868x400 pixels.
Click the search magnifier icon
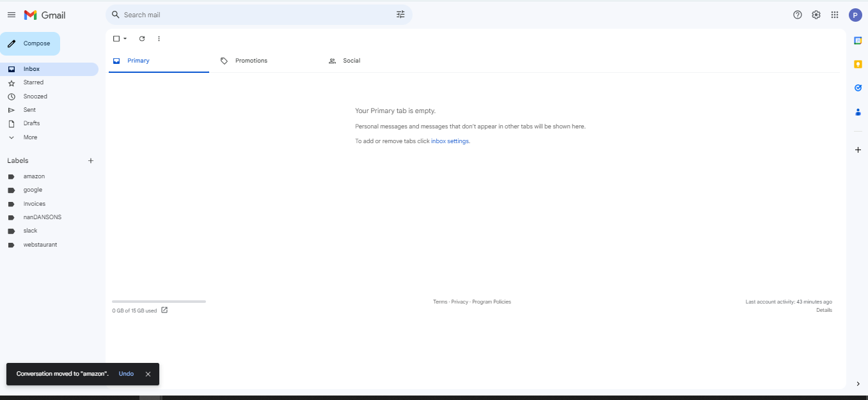click(x=115, y=15)
